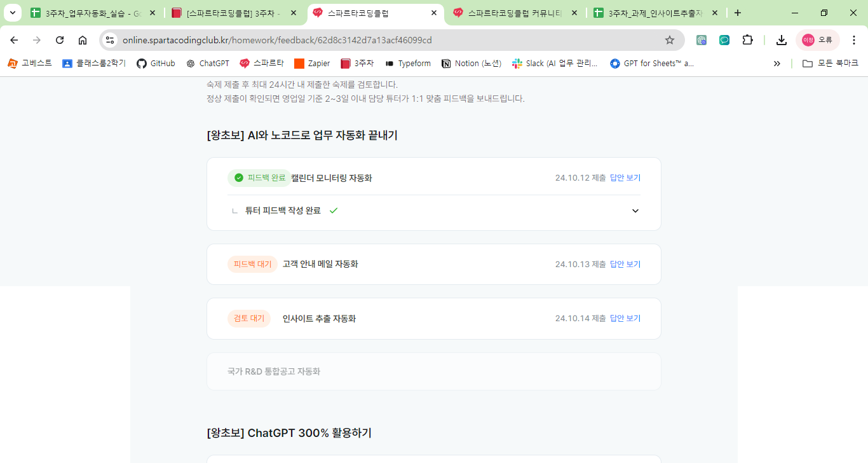The image size is (868, 463).
Task: Switch to 3주차_업무자동화_실습 Sheets tab
Action: pos(93,13)
